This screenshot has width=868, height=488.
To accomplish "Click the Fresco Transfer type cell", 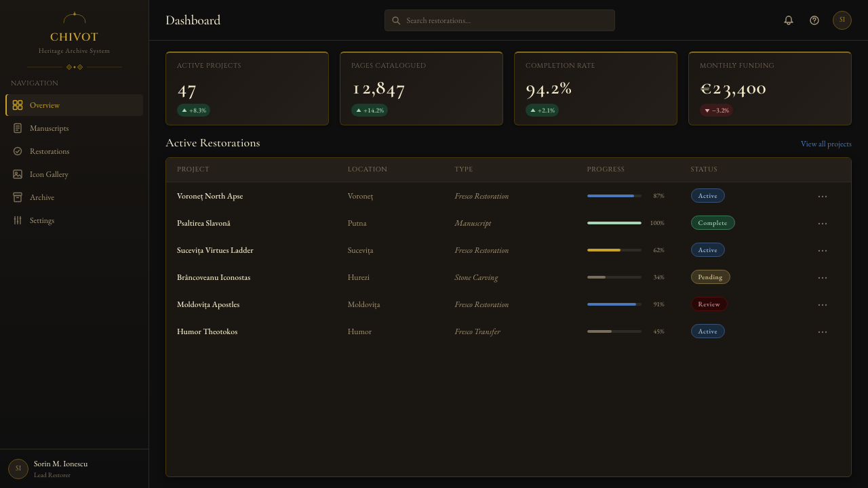I will coord(477,331).
